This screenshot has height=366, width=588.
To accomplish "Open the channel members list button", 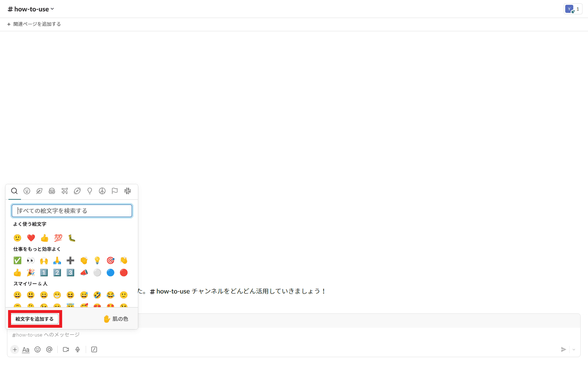I will pos(573,9).
